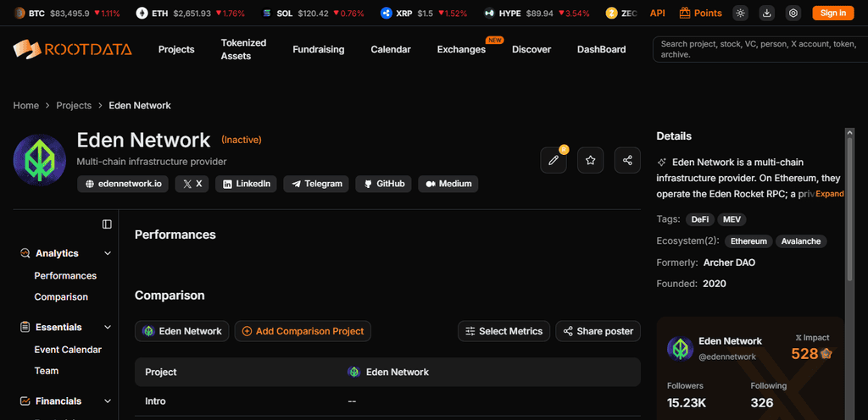The height and width of the screenshot is (420, 868).
Task: Click the Essentials section icon
Action: coord(25,327)
